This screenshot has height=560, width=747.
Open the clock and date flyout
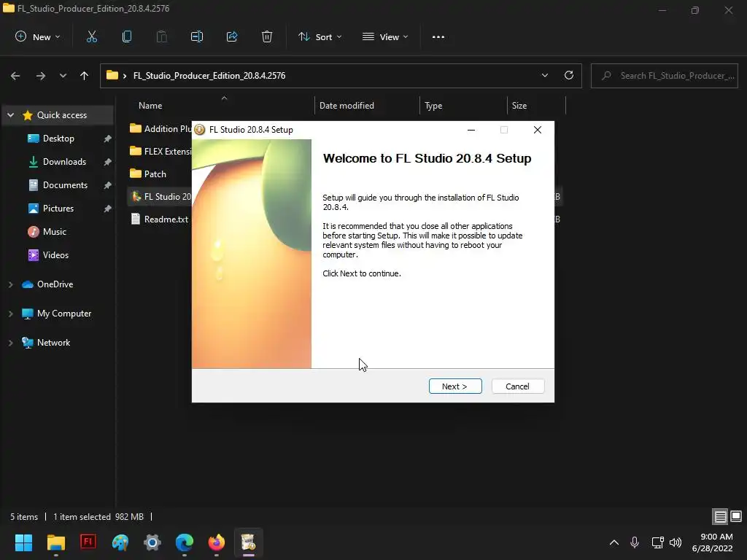[x=712, y=542]
